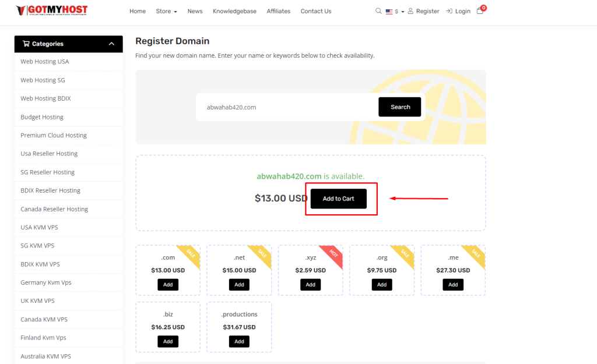Select Web Hosting USA category

44,62
